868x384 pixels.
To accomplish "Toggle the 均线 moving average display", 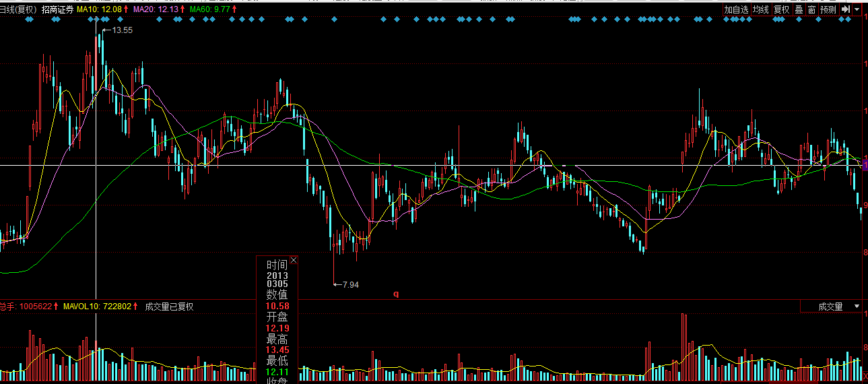I will click(x=761, y=9).
